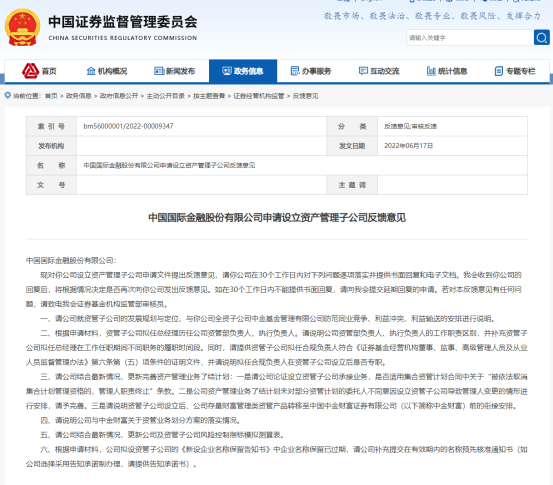Go to 反馈意见 in the breadcrumb

point(305,96)
